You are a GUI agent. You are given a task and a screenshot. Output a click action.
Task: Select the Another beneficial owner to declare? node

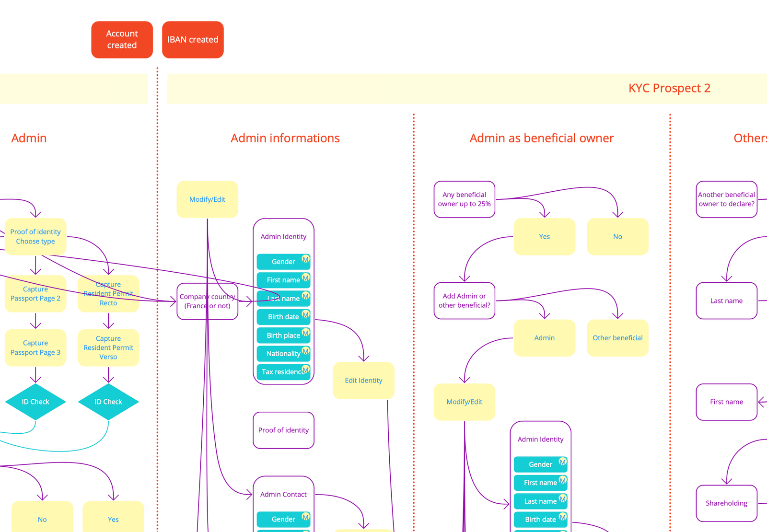coord(727,199)
